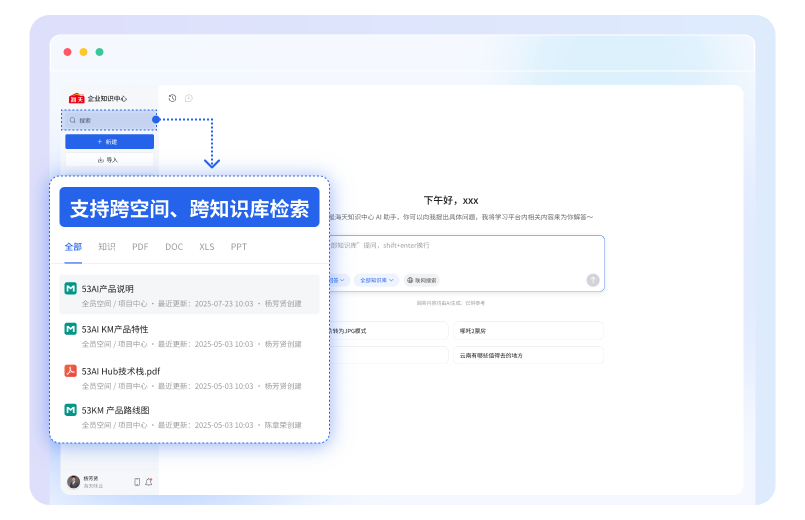Click the green M icon beside 53KM 产品路线图
805x520 pixels.
click(70, 410)
